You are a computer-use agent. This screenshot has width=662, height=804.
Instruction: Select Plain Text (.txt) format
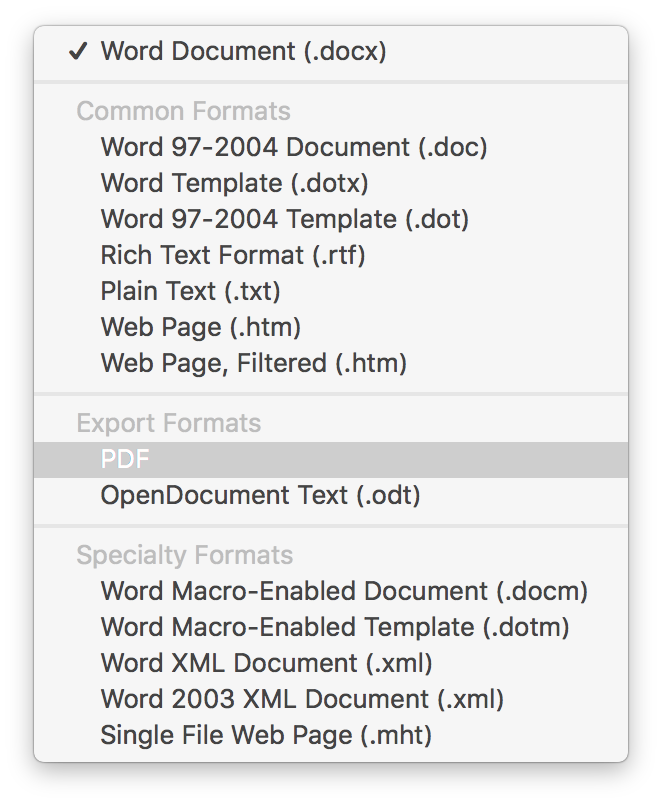point(331,291)
